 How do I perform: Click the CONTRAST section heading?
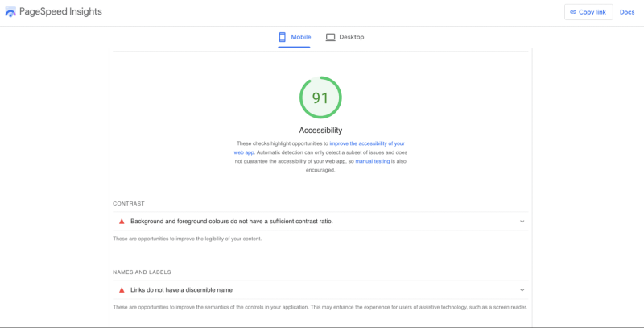click(x=129, y=203)
